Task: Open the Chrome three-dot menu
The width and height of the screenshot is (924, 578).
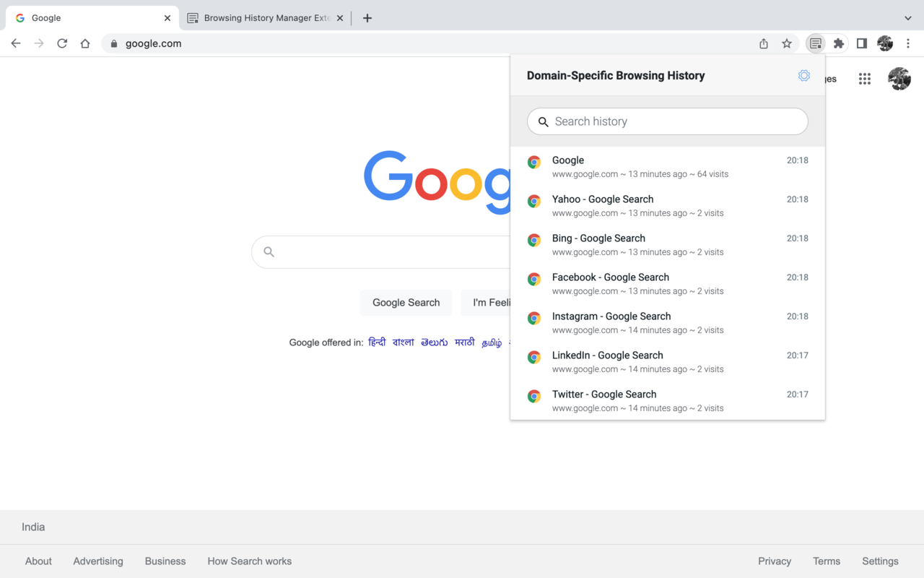Action: [908, 43]
